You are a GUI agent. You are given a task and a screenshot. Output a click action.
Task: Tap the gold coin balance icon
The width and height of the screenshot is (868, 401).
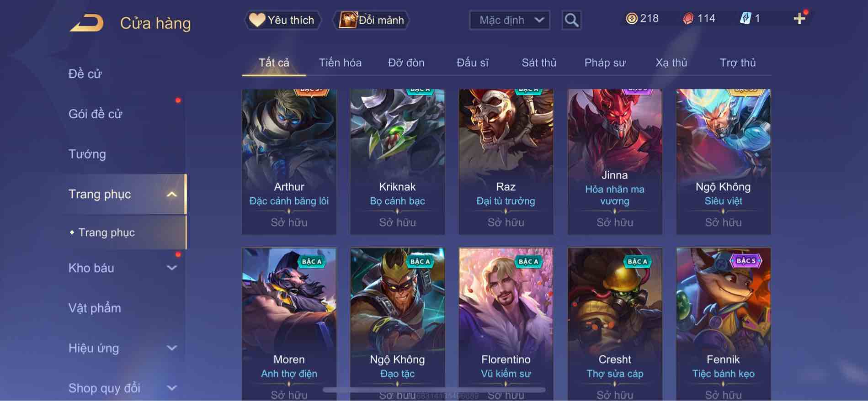click(631, 19)
